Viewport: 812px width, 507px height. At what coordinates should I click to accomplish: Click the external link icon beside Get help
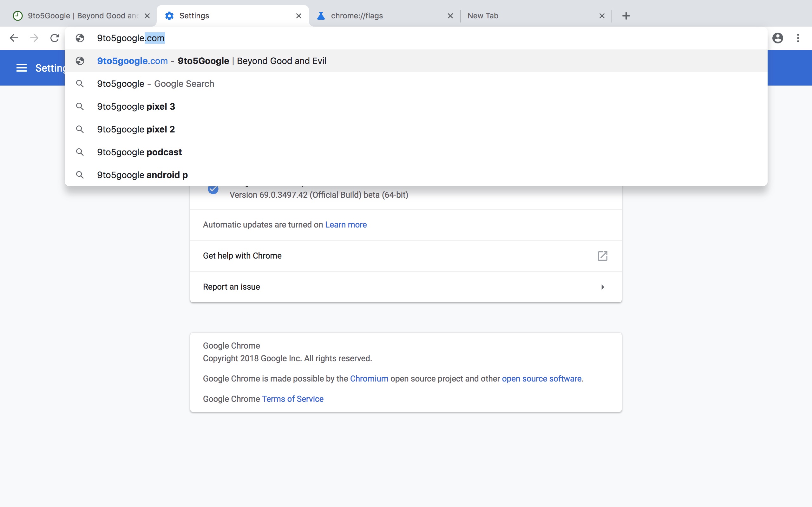[x=602, y=256]
